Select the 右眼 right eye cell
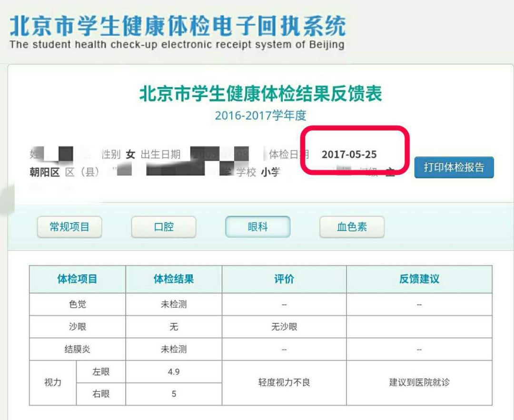The height and width of the screenshot is (420, 514). (100, 394)
